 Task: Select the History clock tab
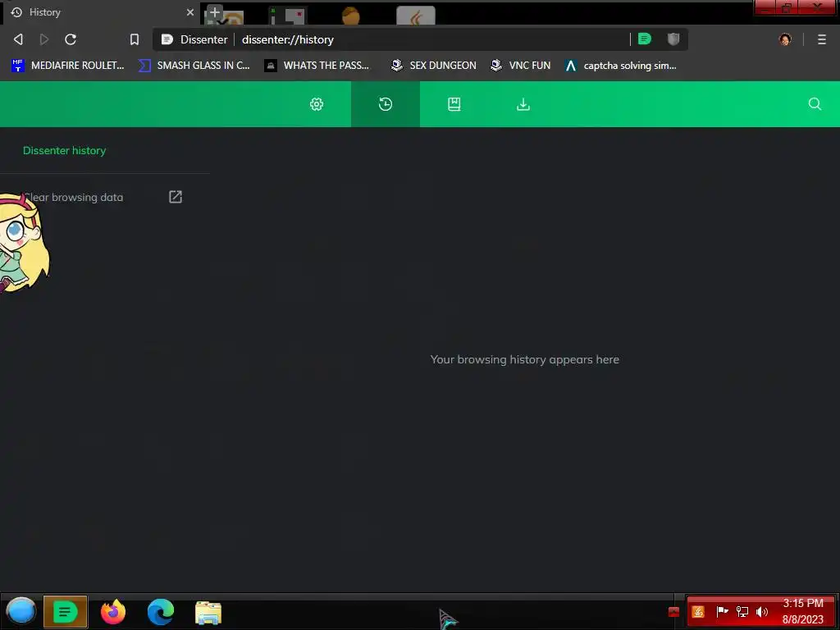[x=386, y=104]
